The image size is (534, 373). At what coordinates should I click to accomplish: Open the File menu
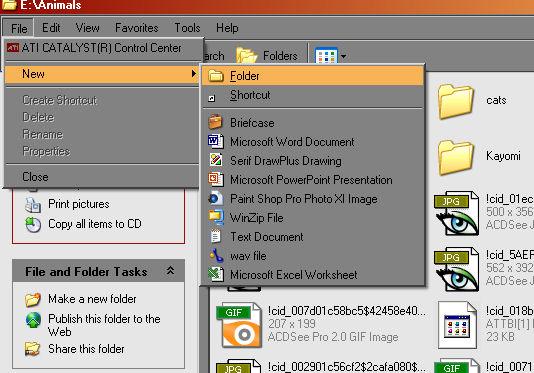pyautogui.click(x=19, y=28)
